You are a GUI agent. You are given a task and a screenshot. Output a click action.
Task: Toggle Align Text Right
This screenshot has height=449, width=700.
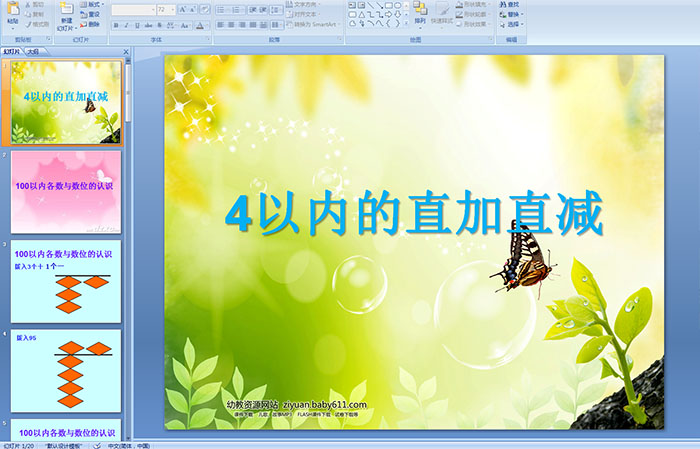coord(242,25)
